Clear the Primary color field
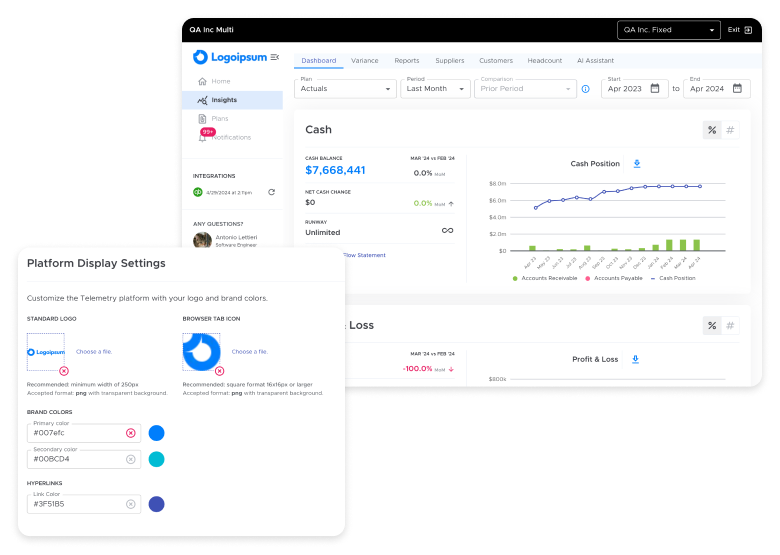Viewport: 780px width, 555px height. pos(131,433)
